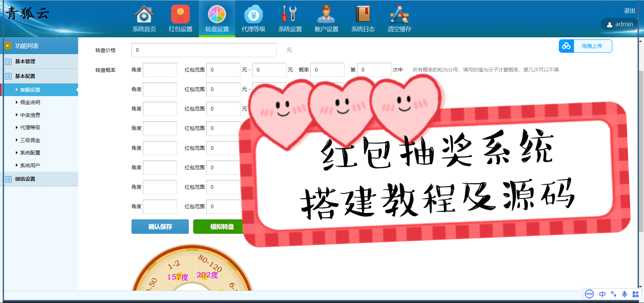
Task: Open 系统首页 home icon
Action: point(144,14)
